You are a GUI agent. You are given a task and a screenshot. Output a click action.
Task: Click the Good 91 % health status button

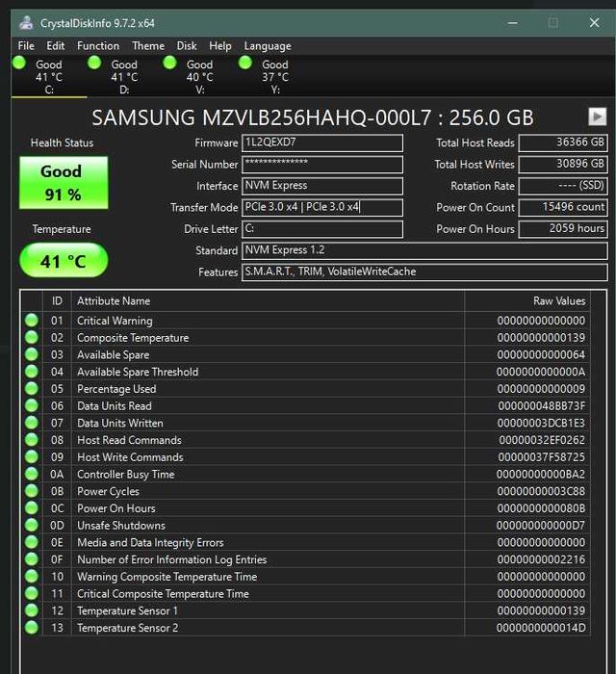point(64,183)
